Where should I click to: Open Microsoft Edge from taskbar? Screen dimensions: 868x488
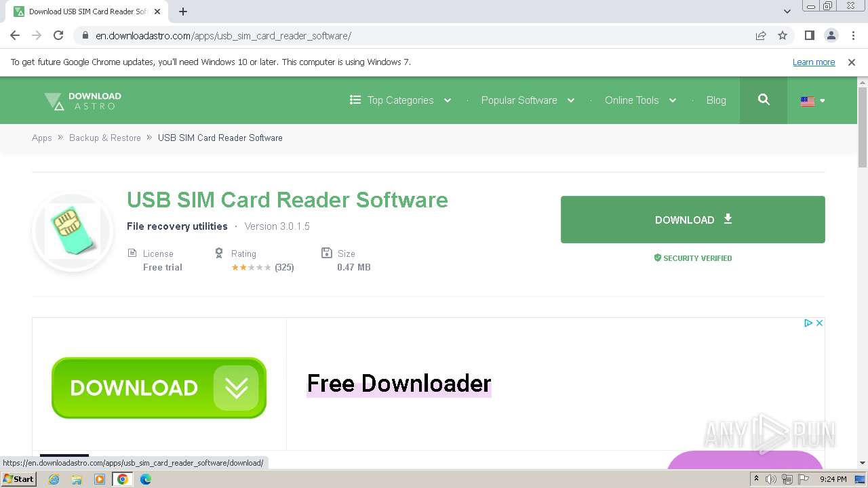(x=146, y=479)
